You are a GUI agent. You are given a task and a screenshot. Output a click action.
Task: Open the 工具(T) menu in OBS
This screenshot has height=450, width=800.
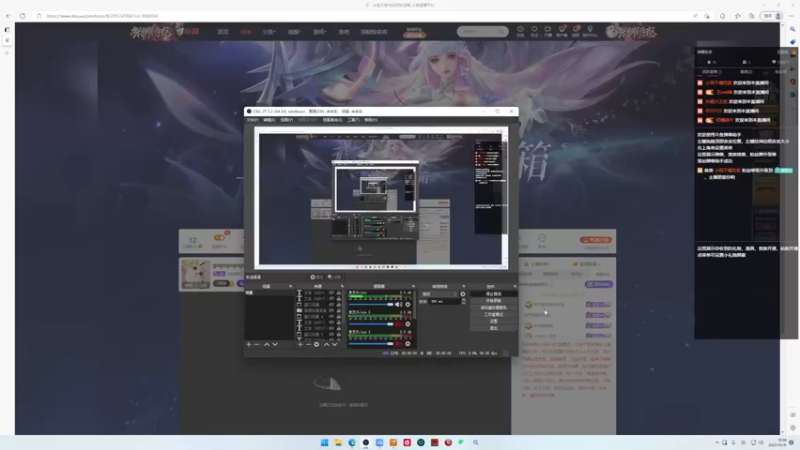click(354, 120)
